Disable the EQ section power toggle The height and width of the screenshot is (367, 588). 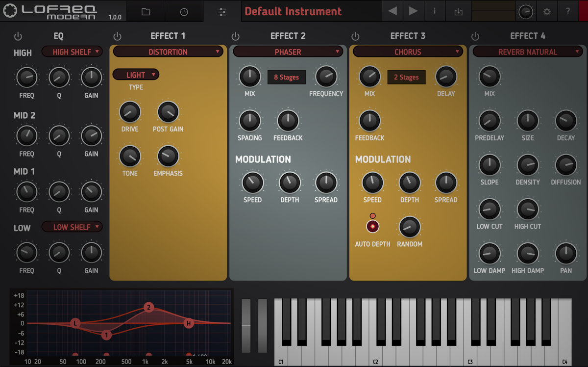[18, 36]
